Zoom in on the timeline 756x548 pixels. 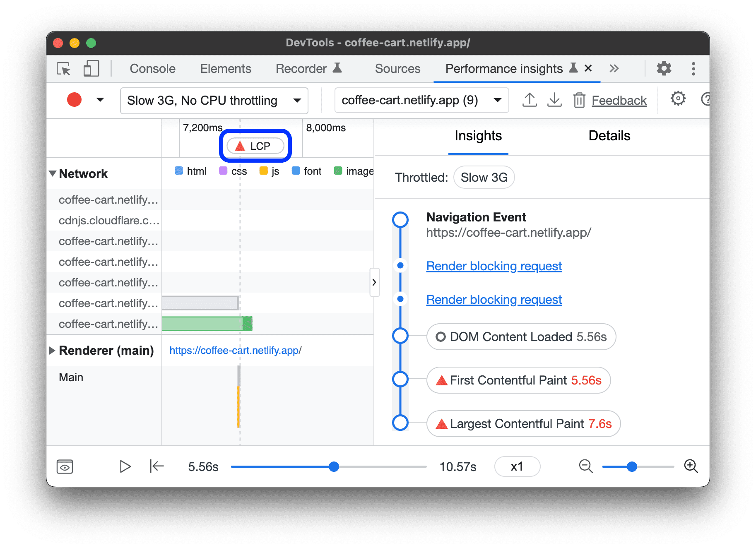691,466
